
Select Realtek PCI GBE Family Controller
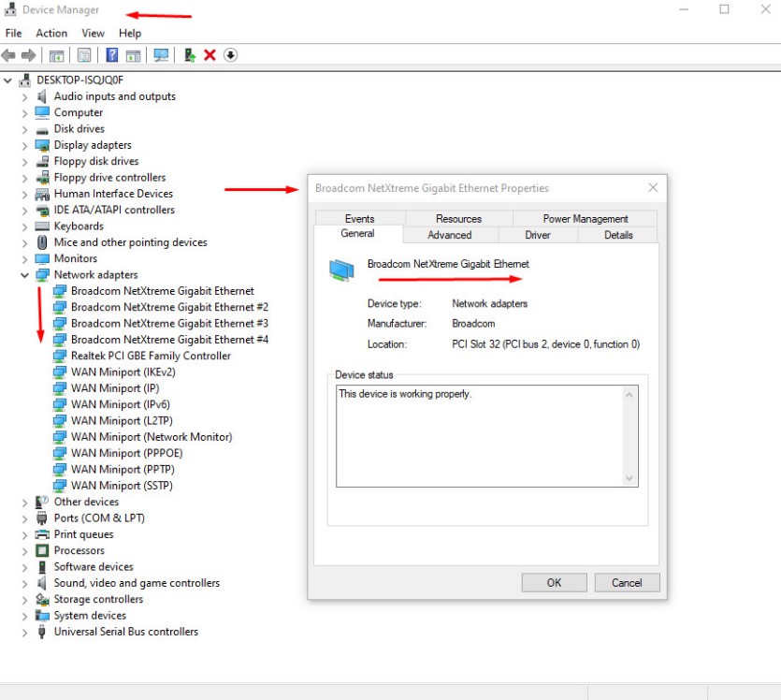[x=151, y=356]
